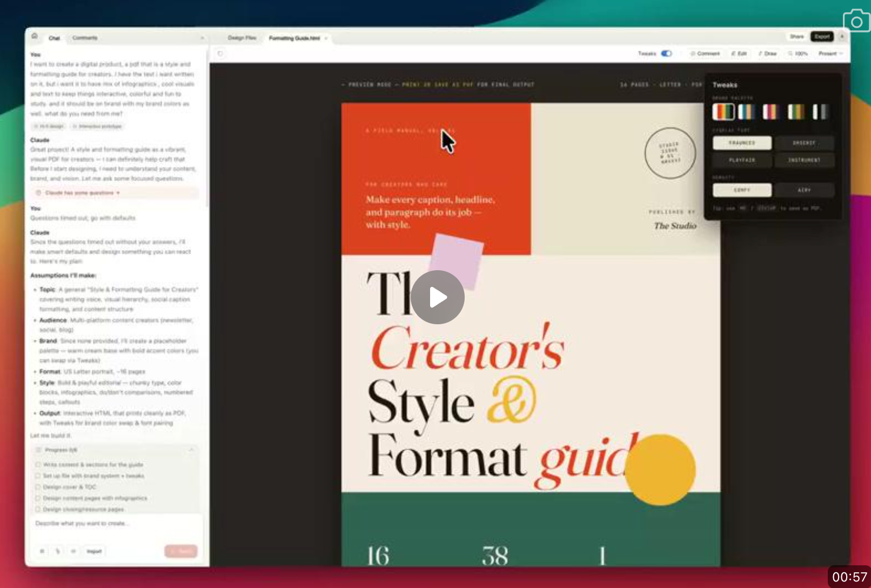The height and width of the screenshot is (588, 871).
Task: Expand 'Claude has some questions' section
Action: (x=82, y=193)
